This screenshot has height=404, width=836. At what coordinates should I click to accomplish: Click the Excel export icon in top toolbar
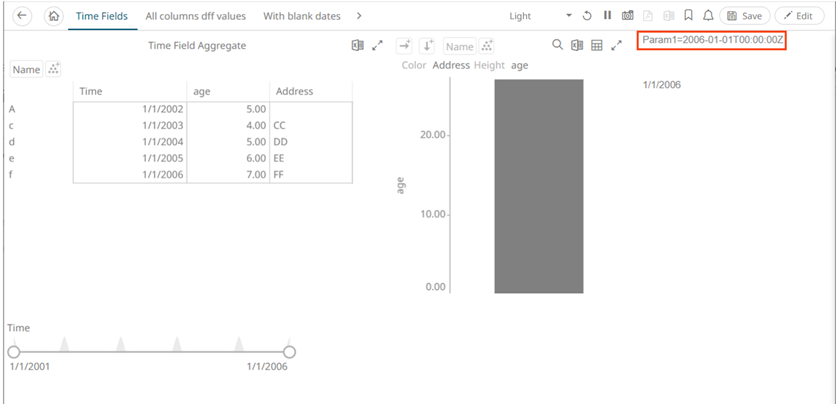click(x=669, y=15)
